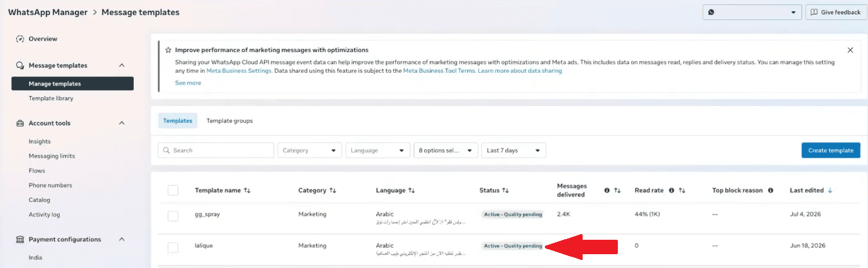Open the Language filter dropdown
868x268 pixels.
(x=378, y=151)
